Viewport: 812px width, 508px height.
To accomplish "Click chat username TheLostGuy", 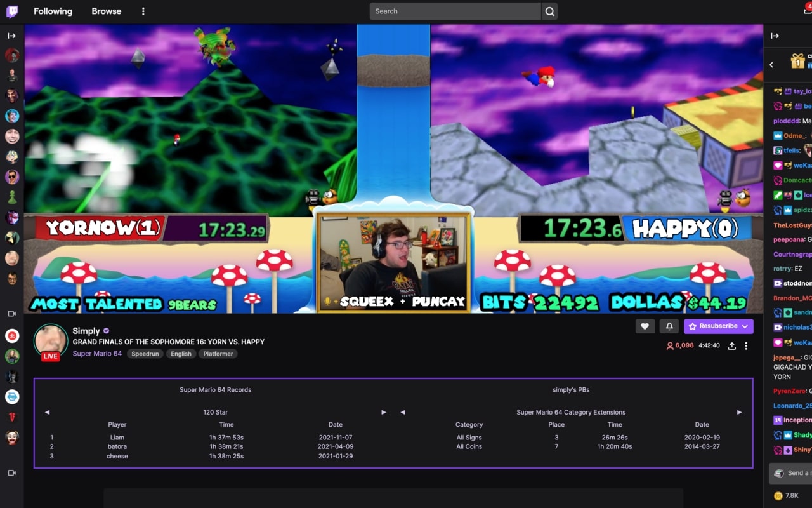I will (x=792, y=225).
